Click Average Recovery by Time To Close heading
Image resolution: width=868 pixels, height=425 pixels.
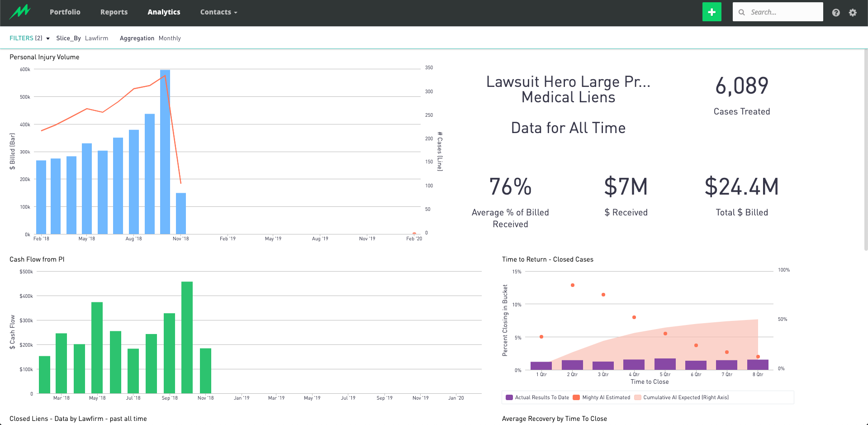pyautogui.click(x=555, y=419)
